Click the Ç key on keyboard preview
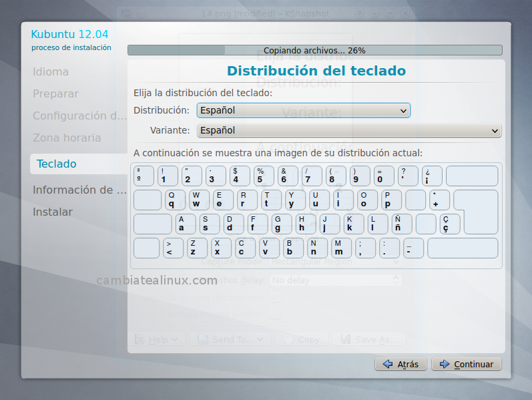Screen dimensions: 532x400 [x=450, y=224]
